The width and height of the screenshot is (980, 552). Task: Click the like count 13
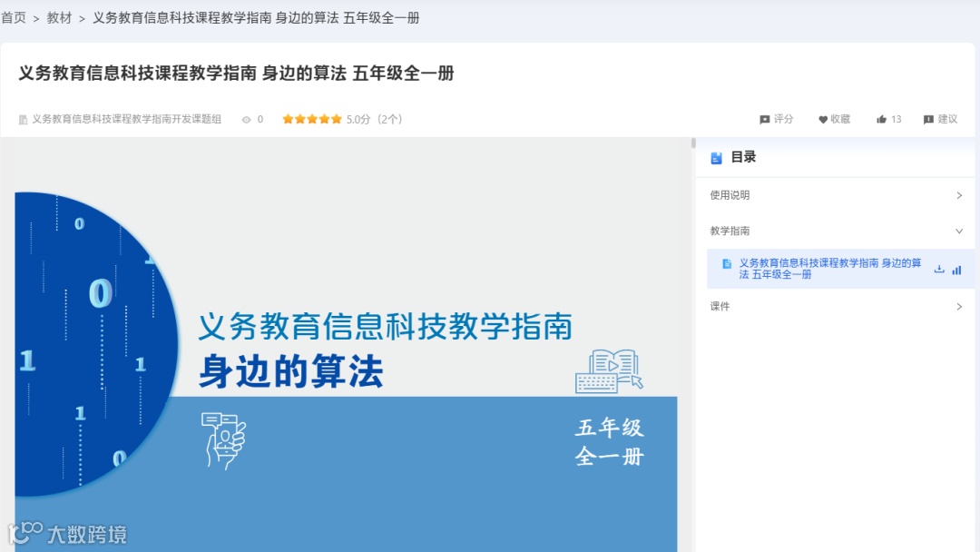click(897, 119)
